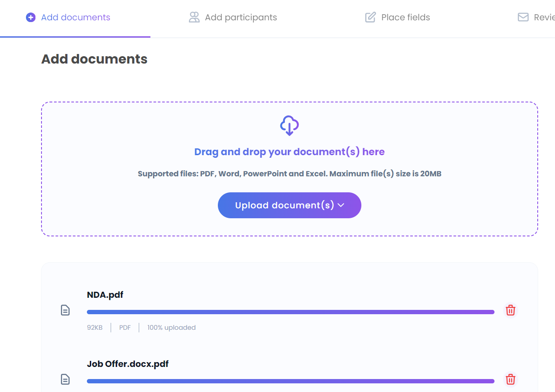Click the Job Offer.docx.pdf file name
Image resolution: width=555 pixels, height=392 pixels.
click(128, 364)
